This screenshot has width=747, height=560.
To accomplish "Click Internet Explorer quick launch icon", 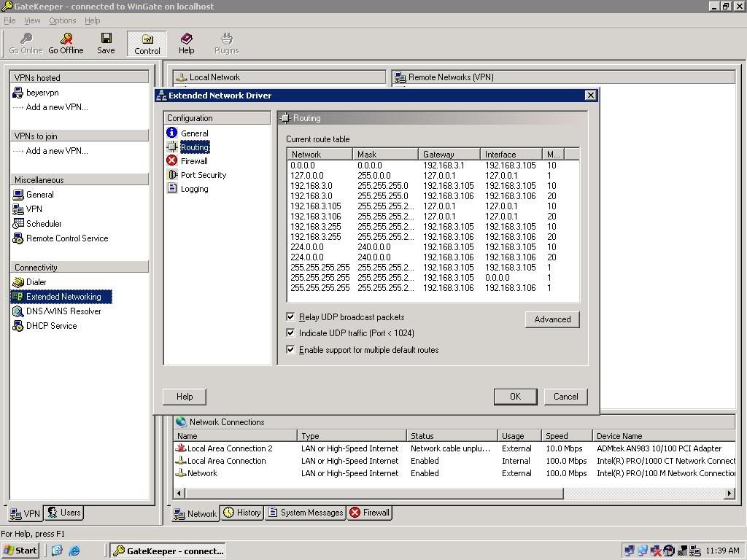I will tap(74, 551).
